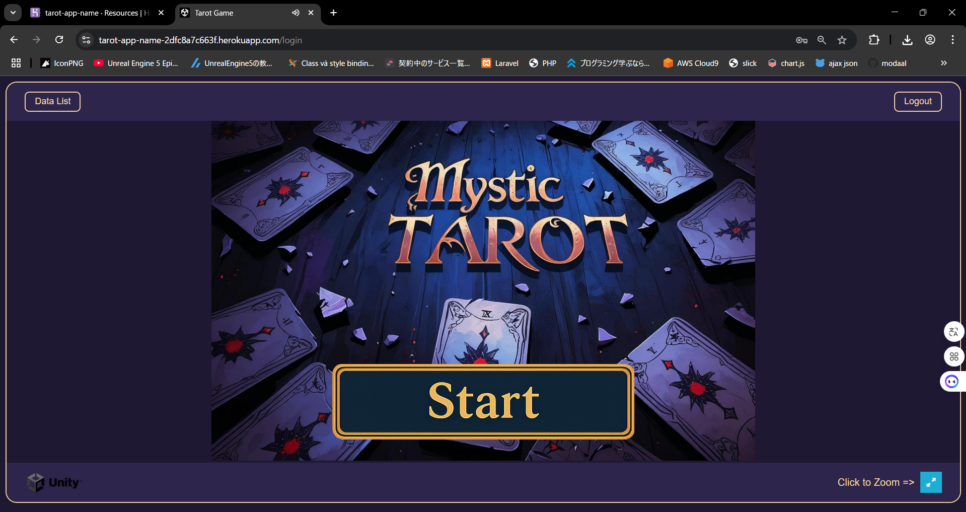Open the IconPNG bookmark

click(62, 63)
